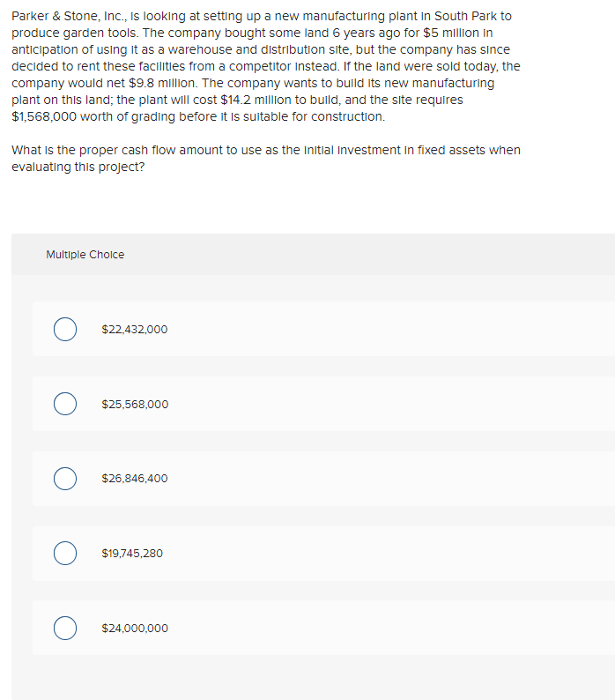The width and height of the screenshot is (615, 700).
Task: Click the $19,745,280 answer label
Action: 132,554
